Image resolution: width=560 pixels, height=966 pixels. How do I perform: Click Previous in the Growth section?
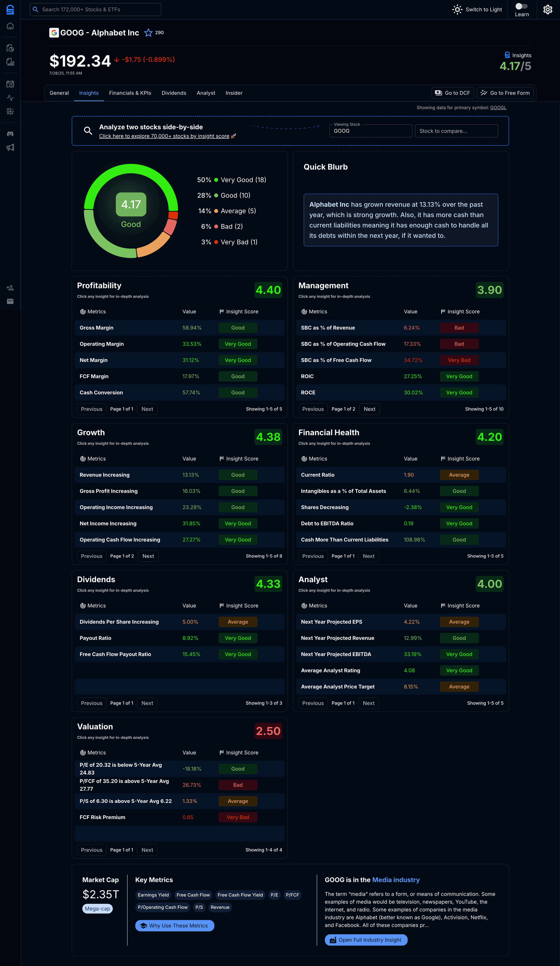91,556
